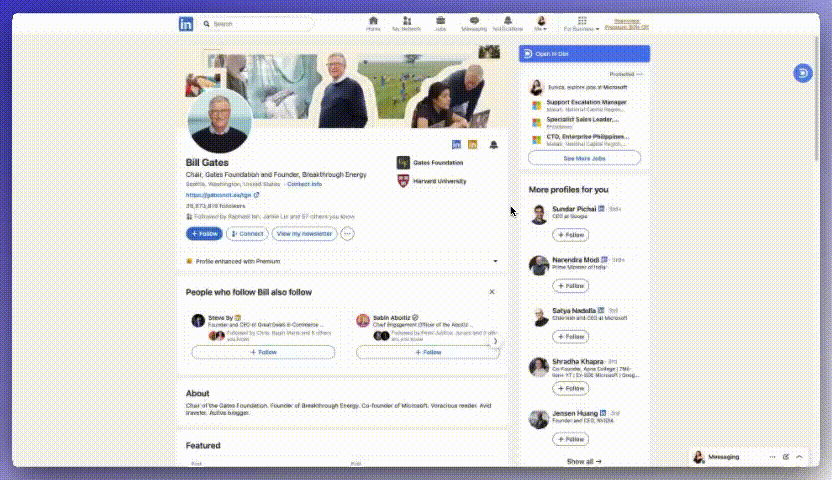Viewport: 832px width, 480px height.
Task: Click the LinkedIn logo icon
Action: [x=186, y=24]
